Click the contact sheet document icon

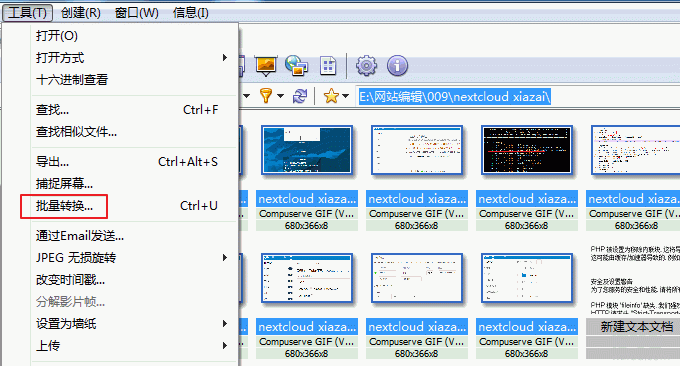click(x=328, y=66)
